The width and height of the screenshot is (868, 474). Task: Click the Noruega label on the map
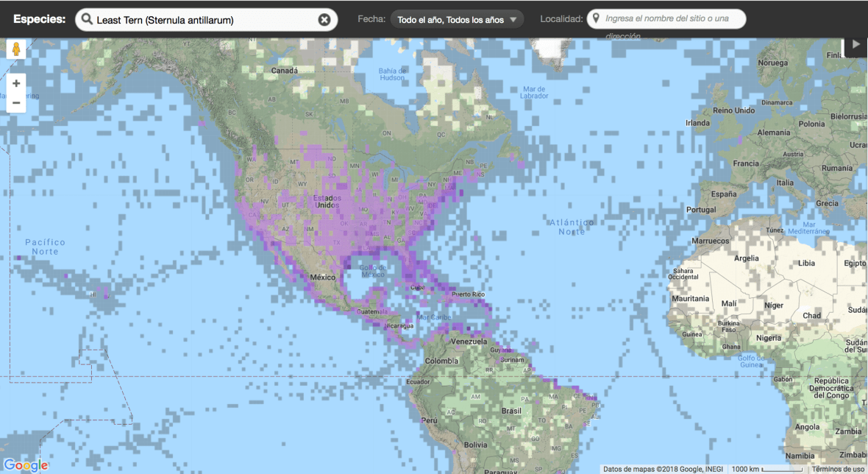click(x=773, y=63)
